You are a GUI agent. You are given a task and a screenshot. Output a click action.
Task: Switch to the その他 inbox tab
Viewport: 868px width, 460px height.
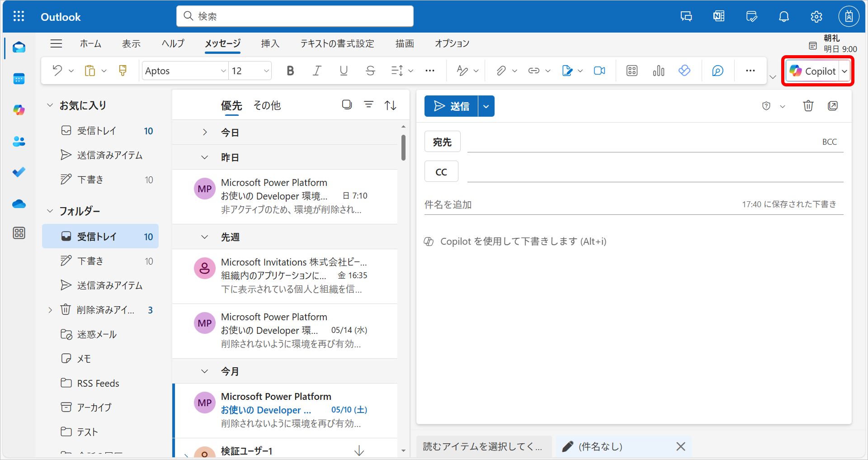[267, 105]
